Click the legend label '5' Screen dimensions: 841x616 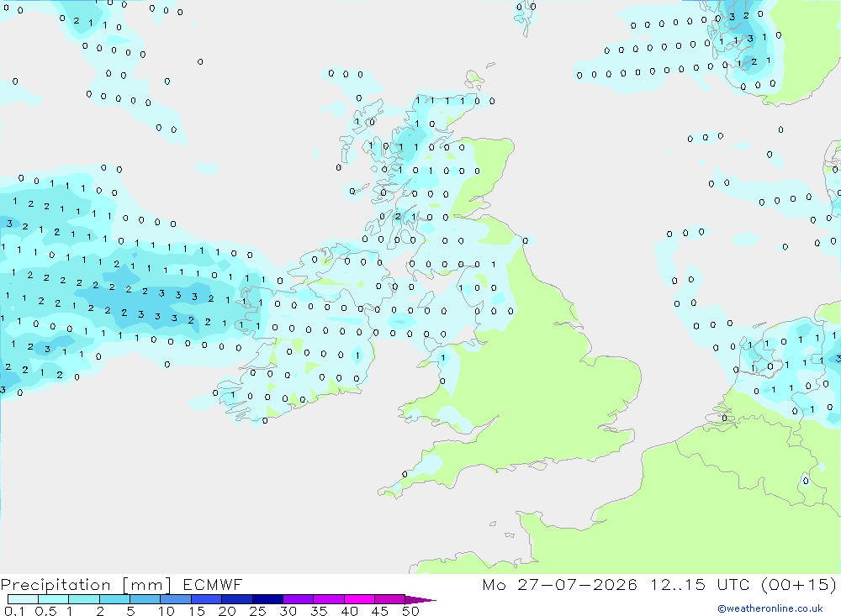click(130, 611)
